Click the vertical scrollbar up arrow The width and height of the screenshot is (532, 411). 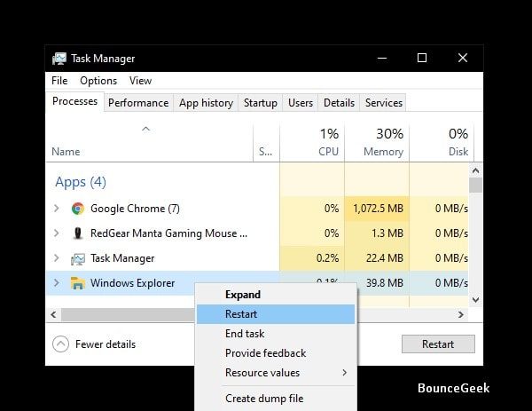pyautogui.click(x=475, y=170)
